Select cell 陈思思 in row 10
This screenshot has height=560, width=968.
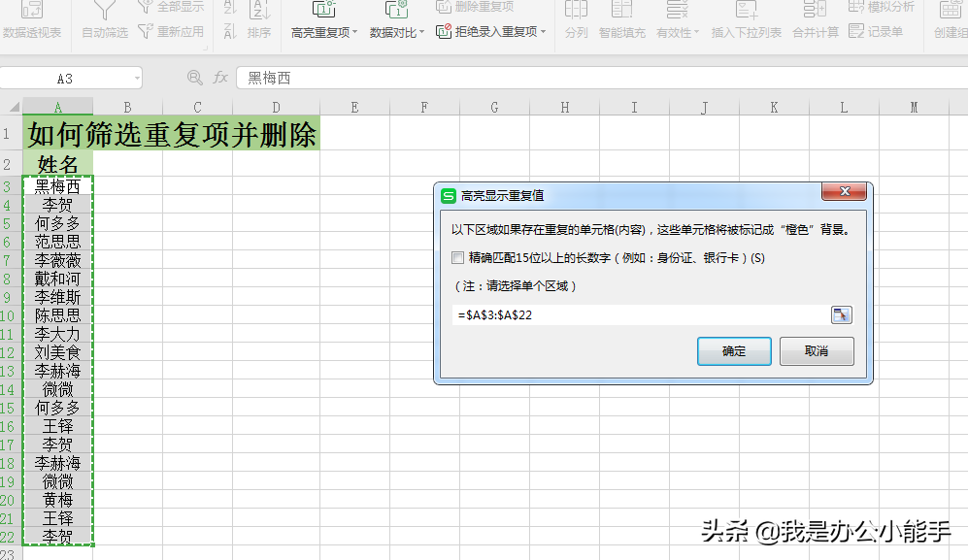58,315
